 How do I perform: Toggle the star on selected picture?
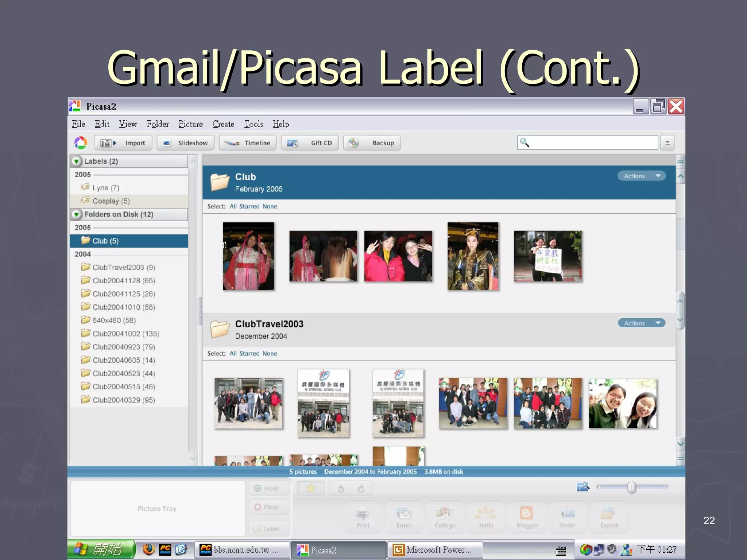pyautogui.click(x=311, y=488)
